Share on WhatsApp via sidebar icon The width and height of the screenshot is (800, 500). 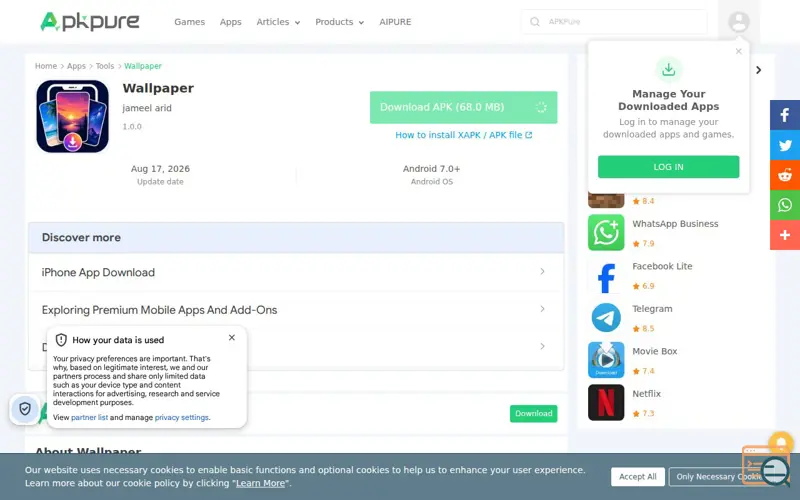(x=785, y=205)
